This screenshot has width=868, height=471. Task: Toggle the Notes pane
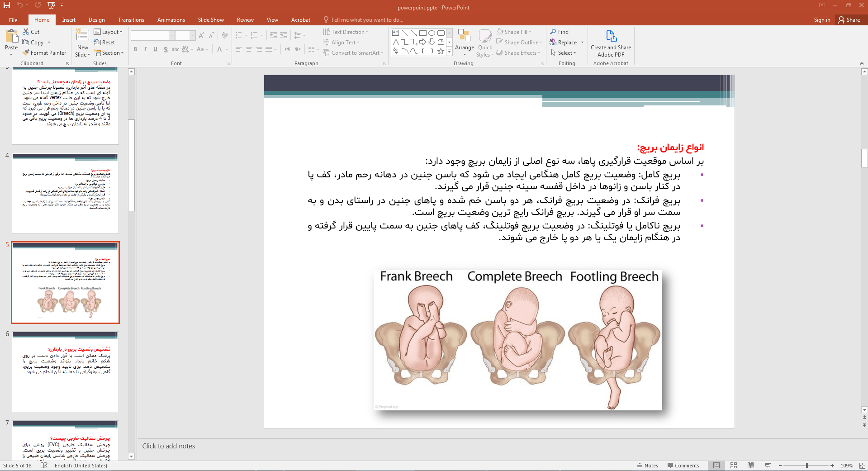click(x=647, y=466)
